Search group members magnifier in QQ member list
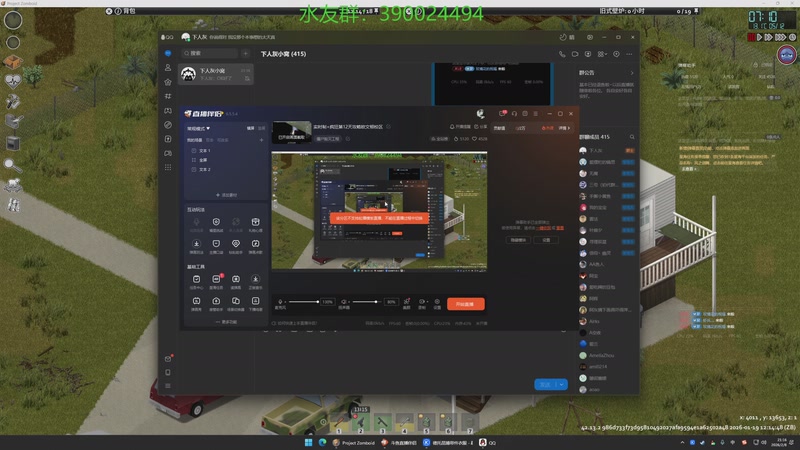The image size is (800, 450). (632, 137)
